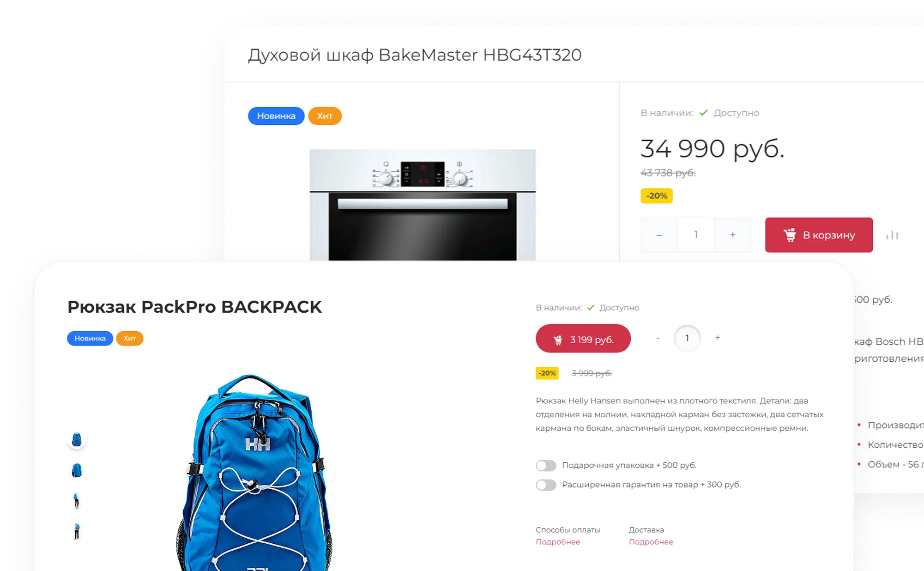The width and height of the screenshot is (924, 571).
Task: Click the compare bars icon next to cart button
Action: 892,235
